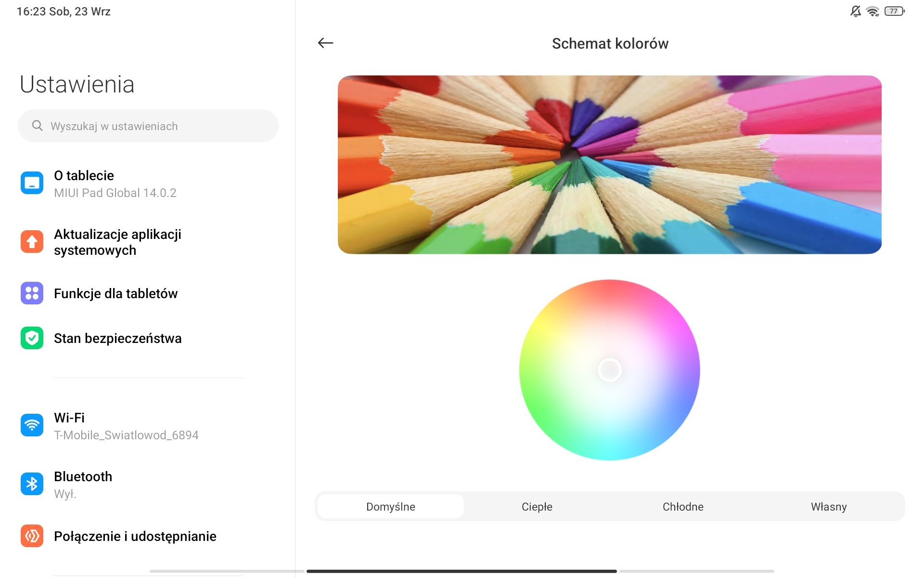Tap the T-Mobile_Swiatlowod_6894 network name
Viewport: 924px width, 578px height.
[x=126, y=435]
